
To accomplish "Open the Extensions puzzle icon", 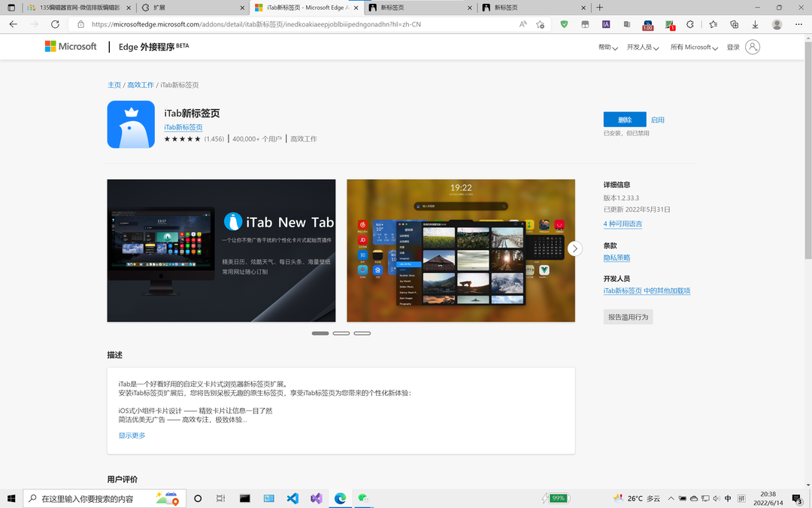I will click(x=689, y=24).
